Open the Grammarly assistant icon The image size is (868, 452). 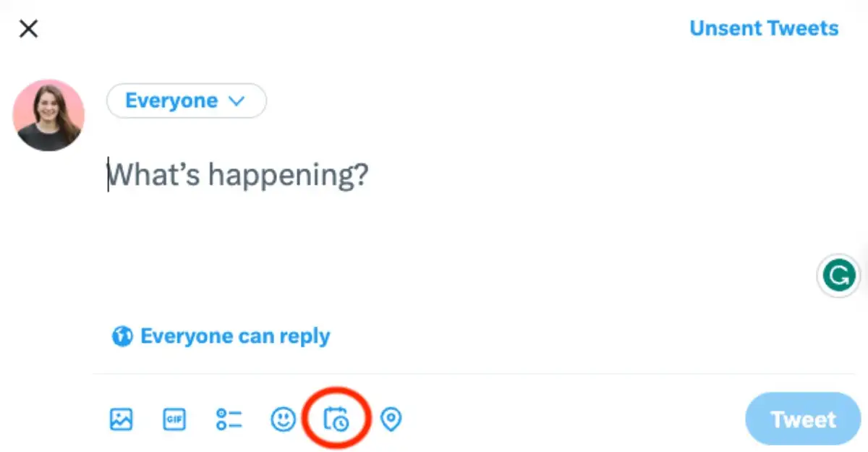point(838,276)
